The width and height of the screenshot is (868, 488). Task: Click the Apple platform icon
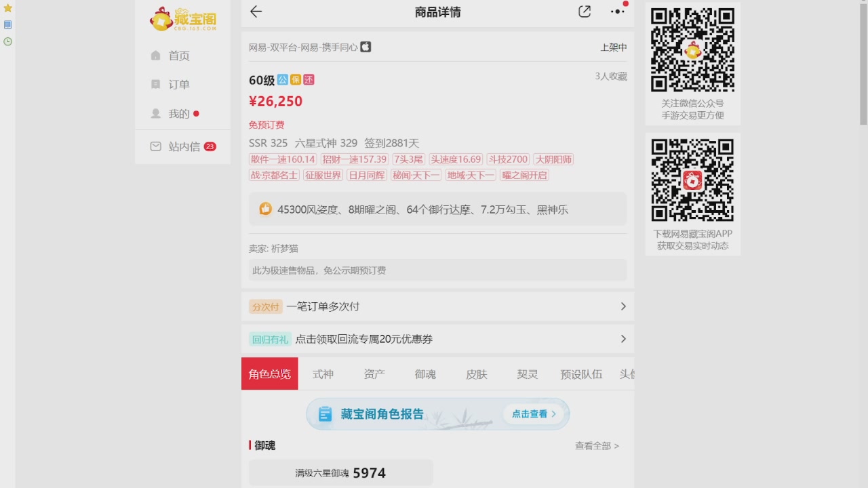coord(366,47)
